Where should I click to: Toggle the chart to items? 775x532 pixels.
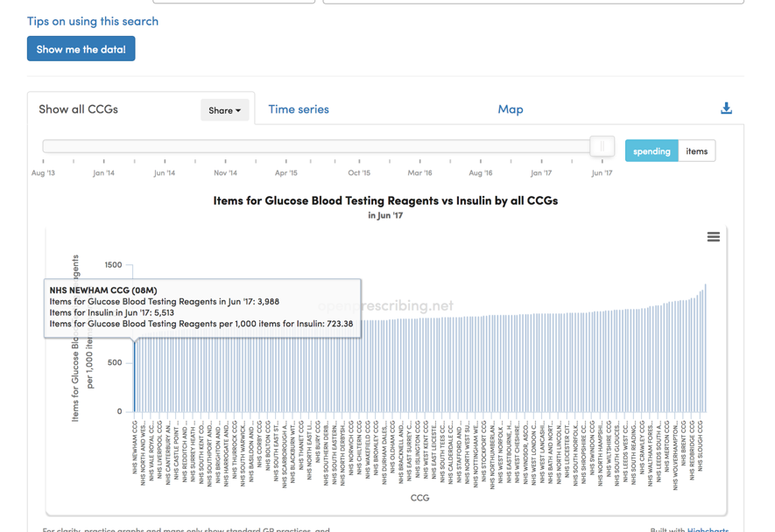[x=696, y=151]
